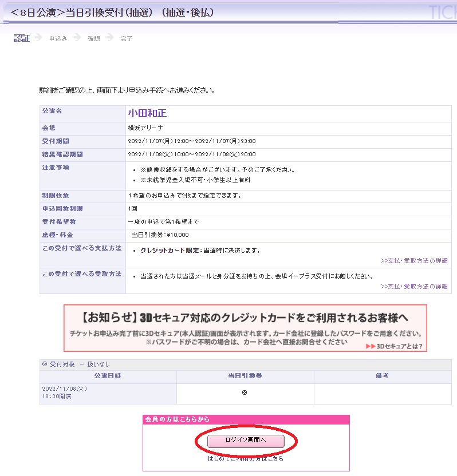This screenshot has height=476, width=457.
Task: Click the 未就学児童入場不可 notice line
Action: 195,180
